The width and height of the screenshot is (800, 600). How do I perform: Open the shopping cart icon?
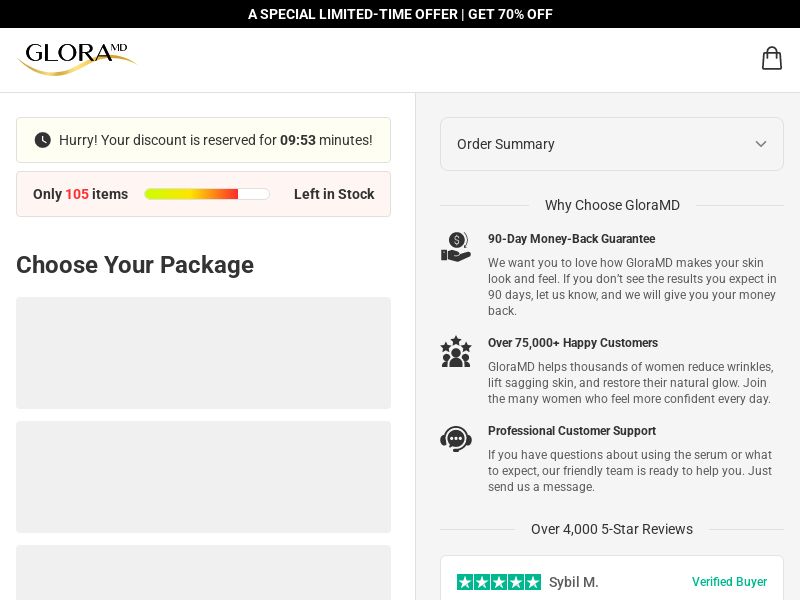pos(771,58)
